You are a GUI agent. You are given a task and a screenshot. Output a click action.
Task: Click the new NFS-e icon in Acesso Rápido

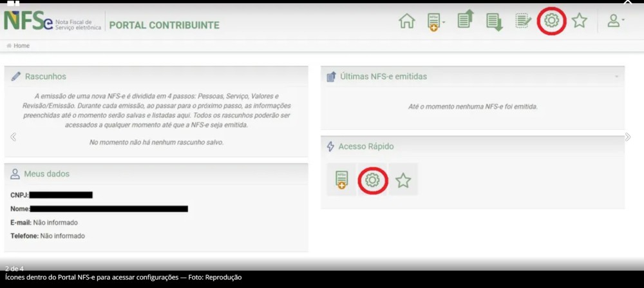coord(341,180)
